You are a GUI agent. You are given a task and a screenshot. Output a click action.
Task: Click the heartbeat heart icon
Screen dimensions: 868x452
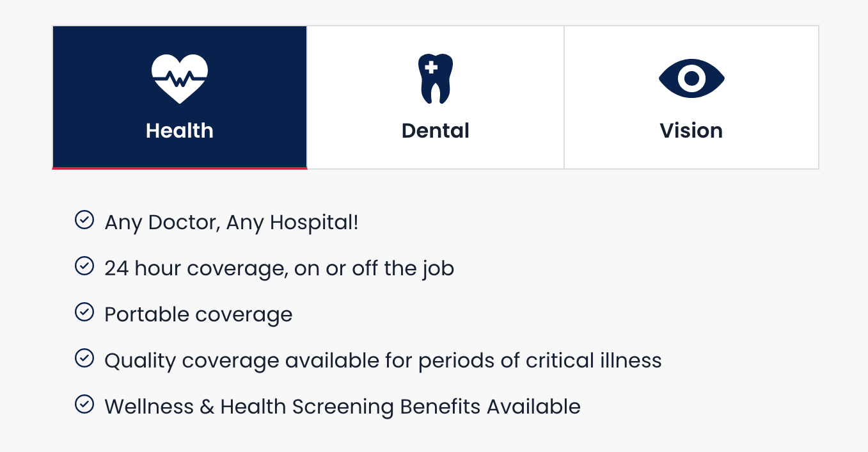(x=180, y=79)
